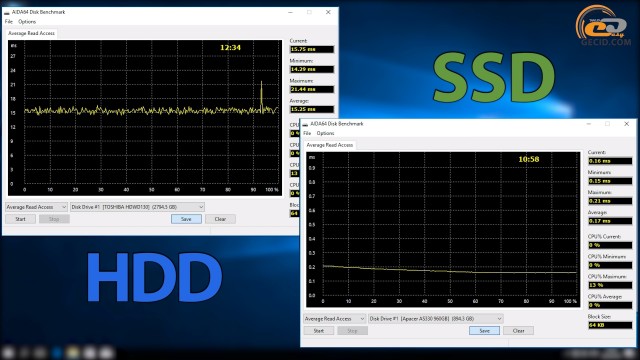The height and width of the screenshot is (360, 640).
Task: Click the Minimum value 0.15 ms
Action: tap(610, 181)
